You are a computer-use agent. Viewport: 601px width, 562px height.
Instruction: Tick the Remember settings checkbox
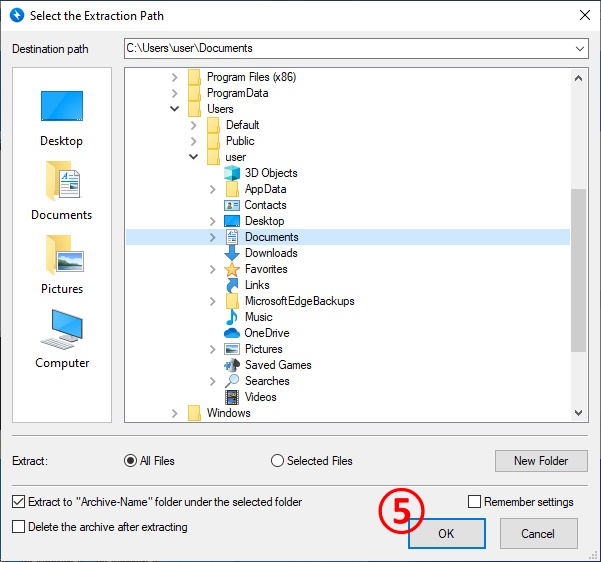474,502
